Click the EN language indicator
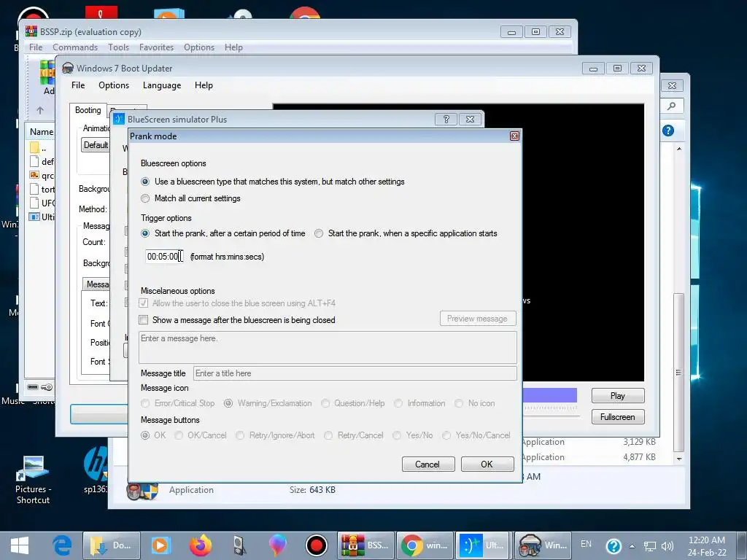747x560 pixels. tap(587, 544)
